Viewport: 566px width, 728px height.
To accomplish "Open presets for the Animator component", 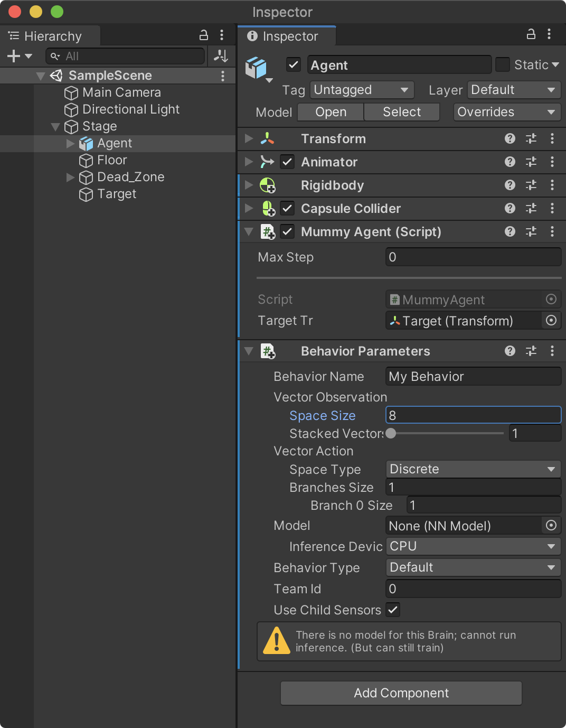I will tap(531, 162).
